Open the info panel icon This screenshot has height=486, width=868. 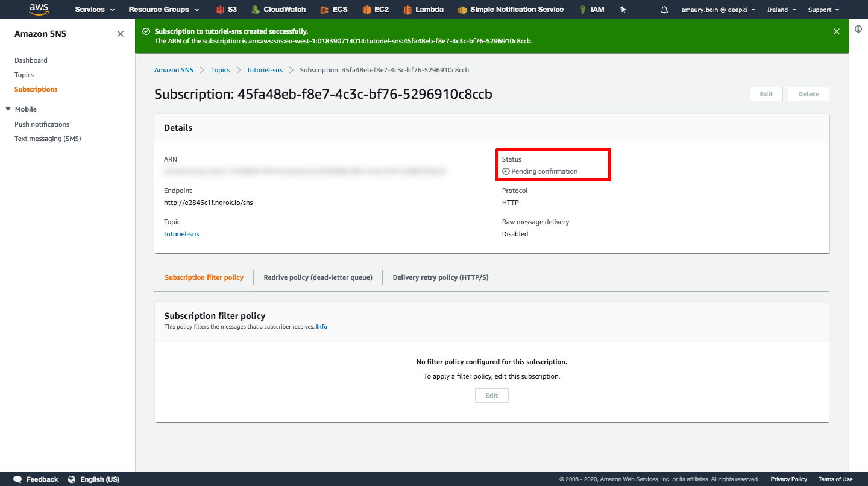pos(858,29)
